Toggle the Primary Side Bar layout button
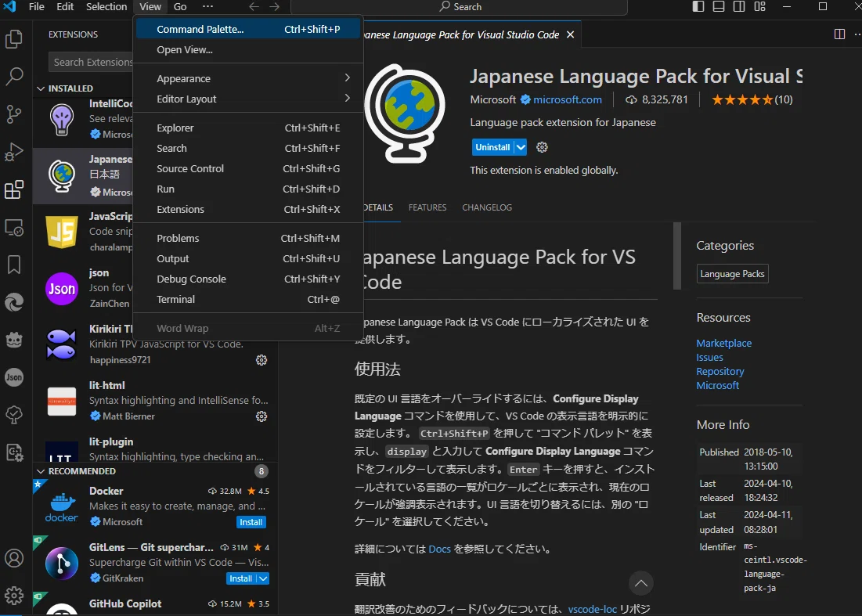Screen dimensions: 862x616 pos(698,6)
